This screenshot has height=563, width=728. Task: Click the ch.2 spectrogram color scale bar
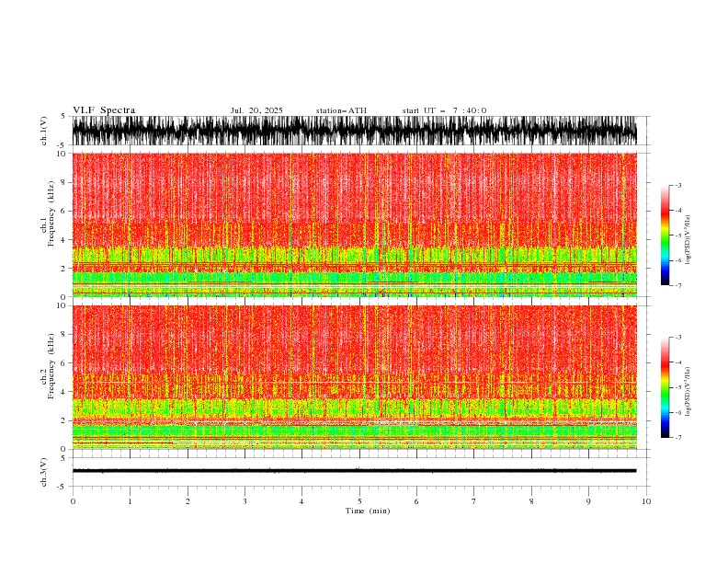coord(665,387)
